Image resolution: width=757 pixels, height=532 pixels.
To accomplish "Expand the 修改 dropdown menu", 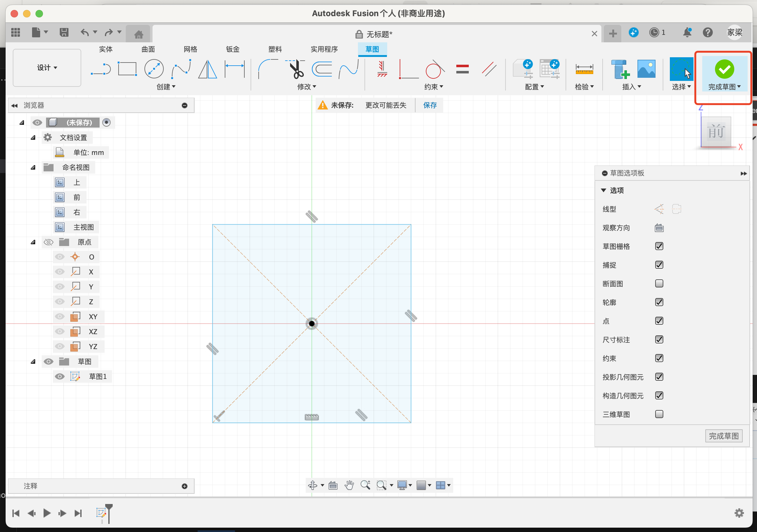I will [x=307, y=87].
